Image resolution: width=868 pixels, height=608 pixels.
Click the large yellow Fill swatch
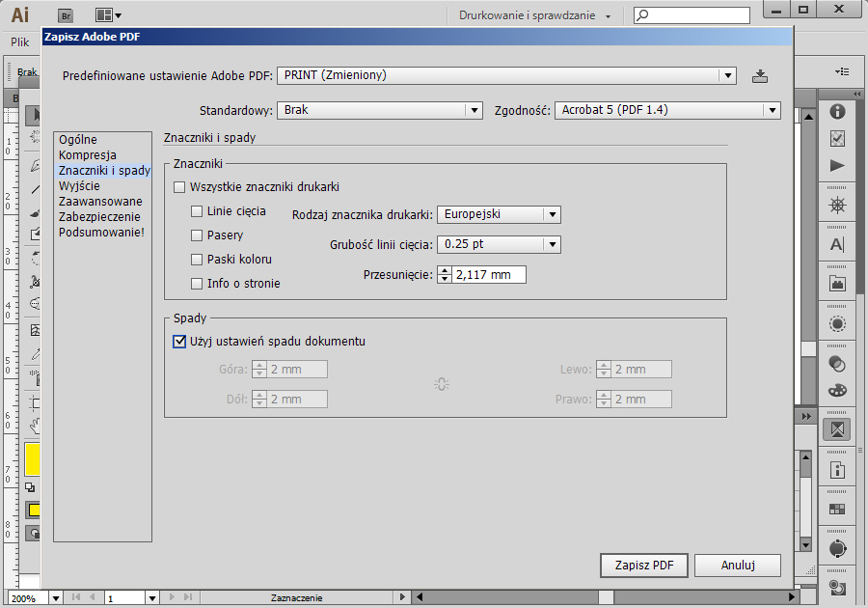pos(33,459)
